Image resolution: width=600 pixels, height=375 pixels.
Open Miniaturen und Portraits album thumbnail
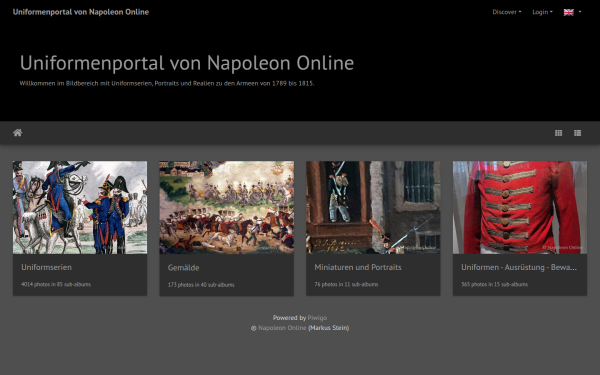[x=373, y=207]
